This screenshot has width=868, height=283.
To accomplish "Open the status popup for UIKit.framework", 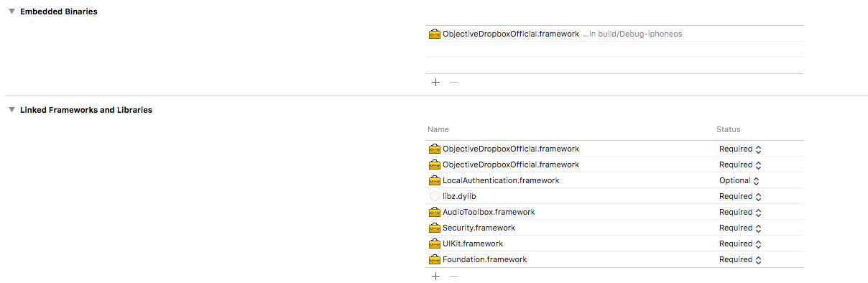I will pos(740,243).
